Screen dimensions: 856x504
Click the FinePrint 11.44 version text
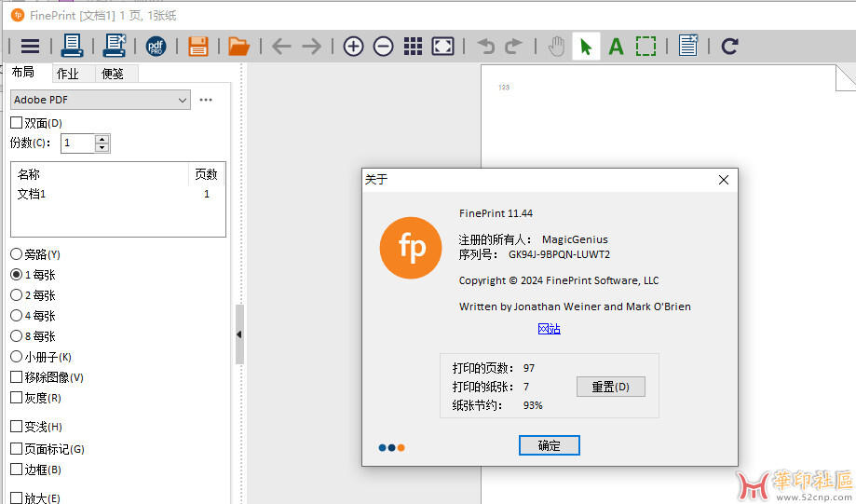pyautogui.click(x=496, y=213)
